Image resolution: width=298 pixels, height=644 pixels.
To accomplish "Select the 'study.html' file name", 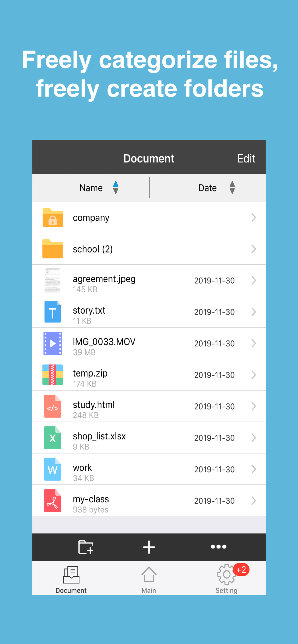I will 94,405.
